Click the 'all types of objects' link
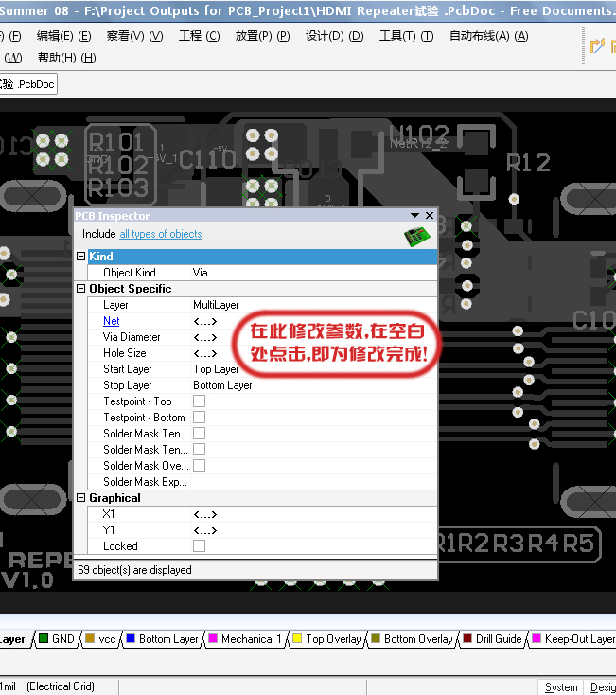The image size is (616, 695). click(161, 234)
